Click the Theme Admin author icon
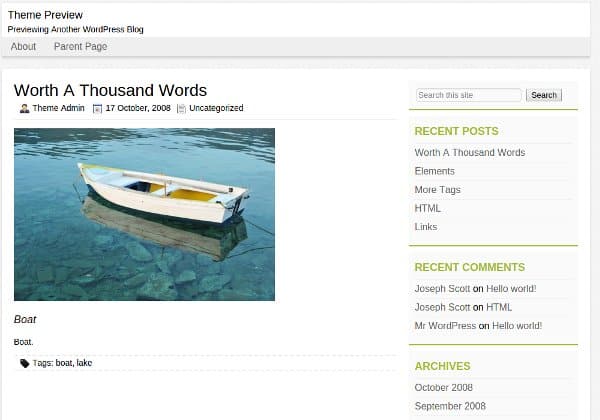Image resolution: width=600 pixels, height=420 pixels. pos(24,108)
